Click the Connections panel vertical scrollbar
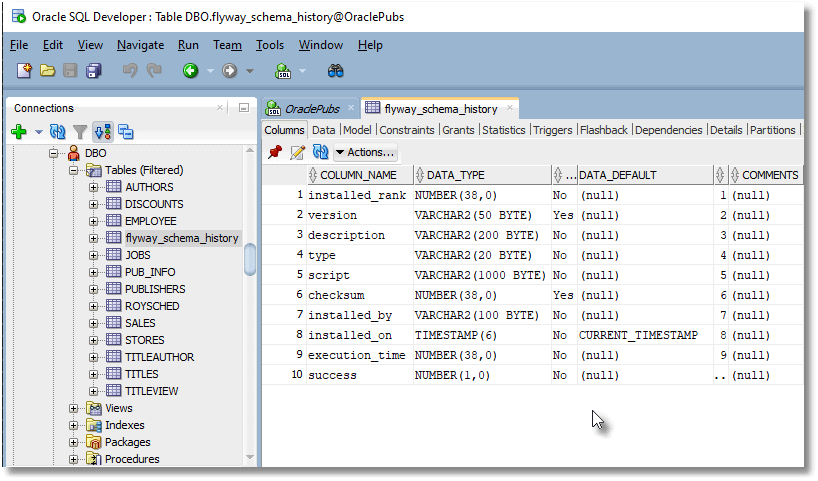 [249, 260]
